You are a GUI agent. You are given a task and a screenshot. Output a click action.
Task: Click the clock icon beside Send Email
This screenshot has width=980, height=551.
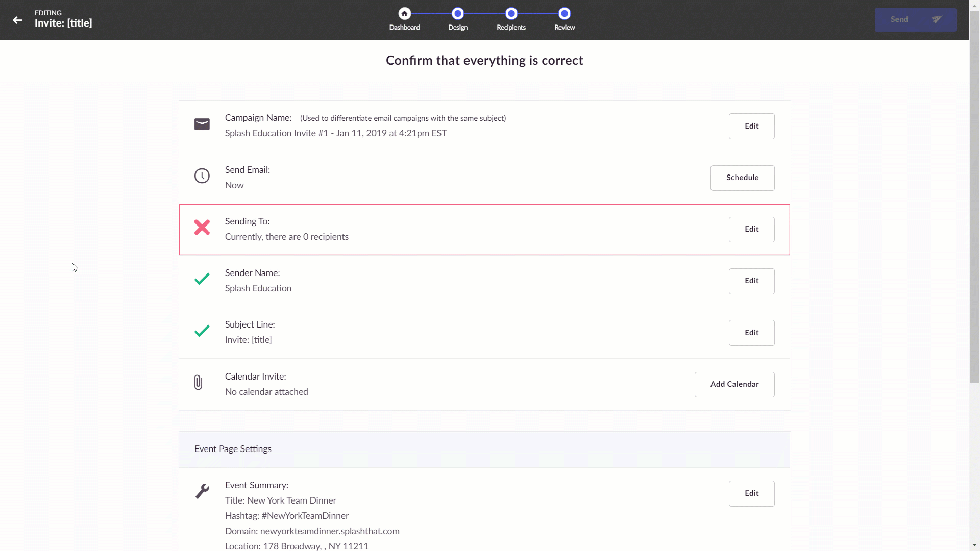[x=202, y=176]
